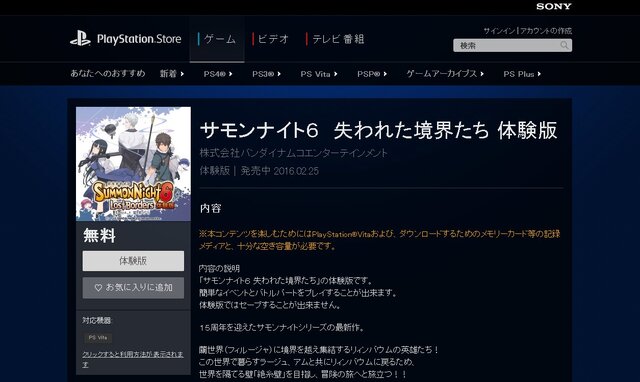Click the 内容 section heading
This screenshot has width=640, height=382.
pos(211,209)
